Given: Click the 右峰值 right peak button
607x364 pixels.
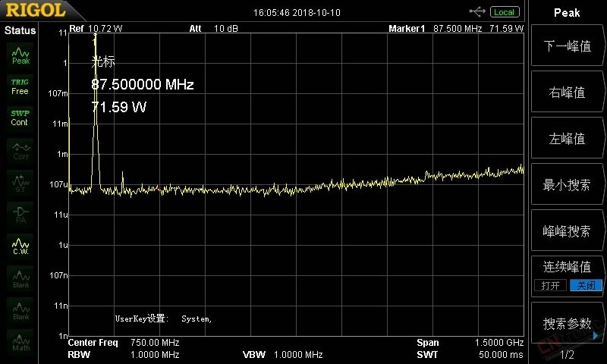Looking at the screenshot, I should (x=567, y=92).
